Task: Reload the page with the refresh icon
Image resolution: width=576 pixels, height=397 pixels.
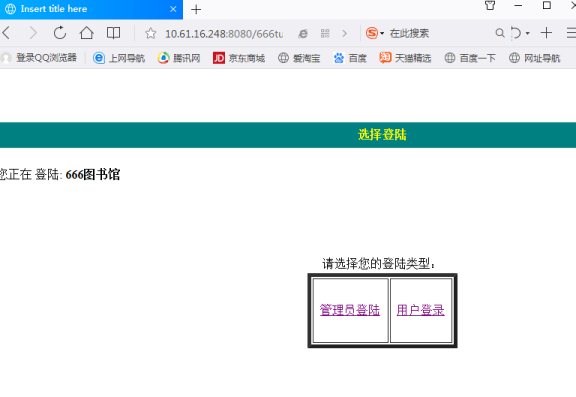Action: coord(60,33)
